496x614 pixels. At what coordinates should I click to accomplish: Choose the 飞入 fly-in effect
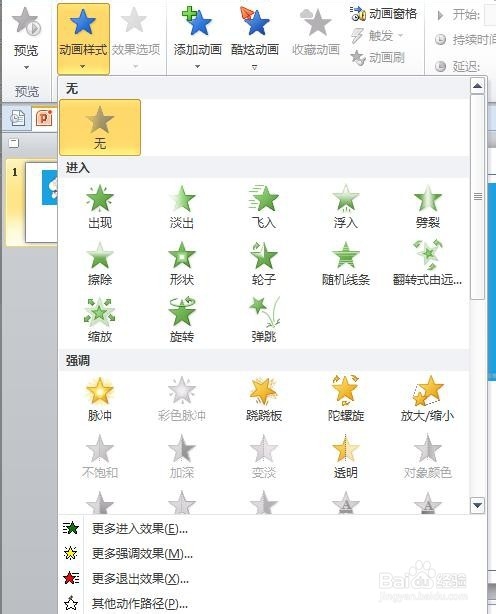[x=264, y=207]
